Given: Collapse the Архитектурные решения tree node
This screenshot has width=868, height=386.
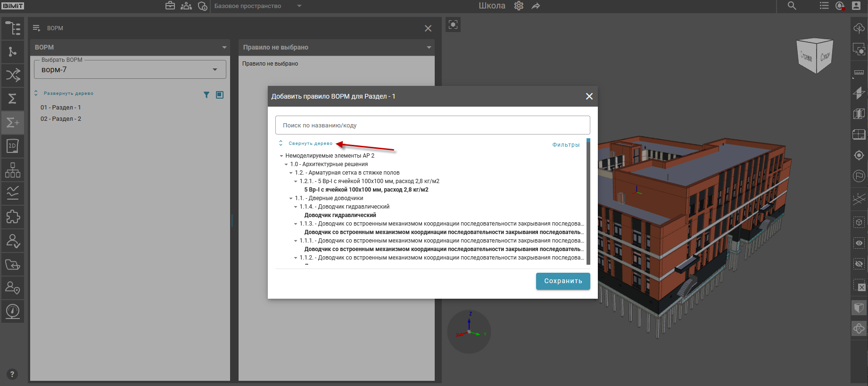Looking at the screenshot, I should (x=286, y=164).
